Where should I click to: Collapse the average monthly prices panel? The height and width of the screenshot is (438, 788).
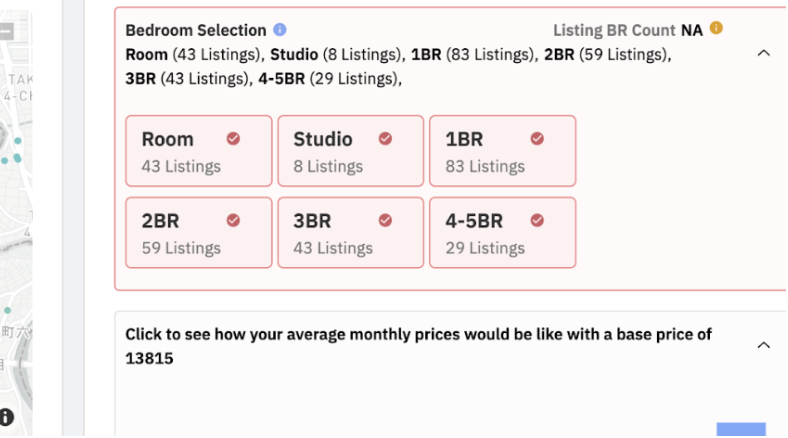(x=763, y=345)
